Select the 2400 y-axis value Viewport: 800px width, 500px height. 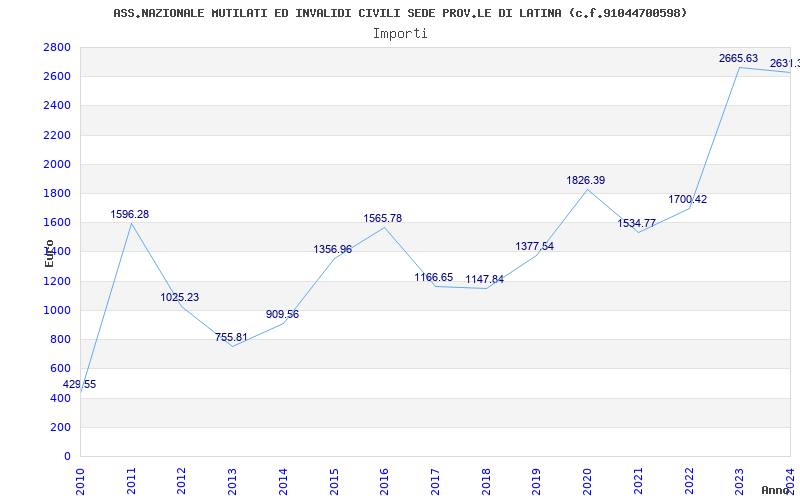click(57, 106)
